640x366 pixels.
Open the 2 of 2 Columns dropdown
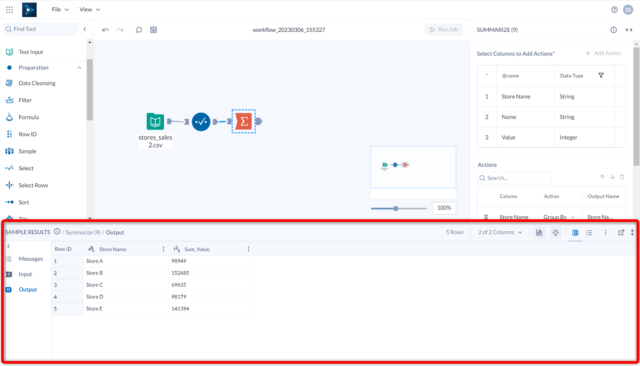(x=500, y=232)
